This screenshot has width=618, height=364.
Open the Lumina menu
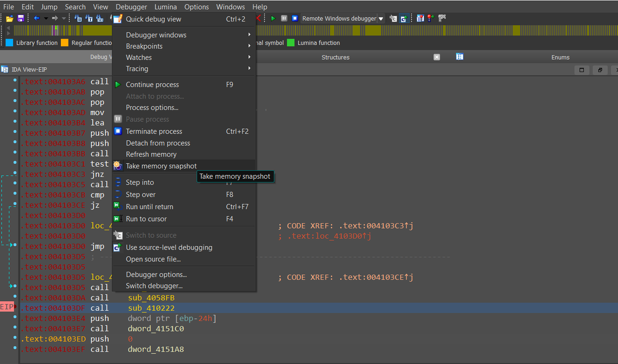[166, 7]
